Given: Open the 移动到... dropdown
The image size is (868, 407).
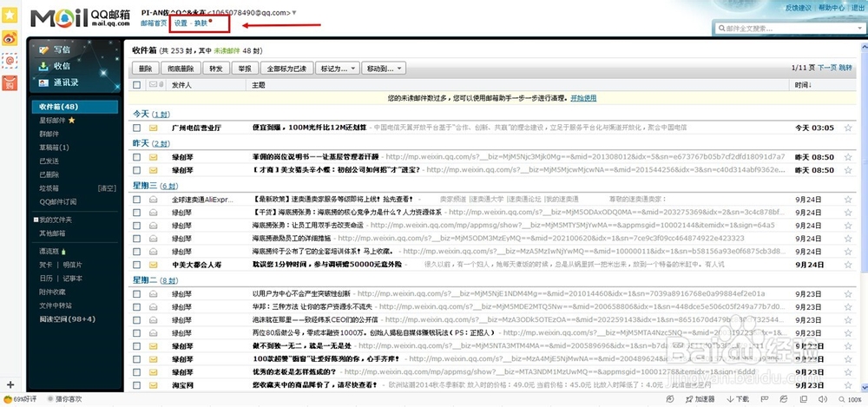Looking at the screenshot, I should [x=385, y=69].
